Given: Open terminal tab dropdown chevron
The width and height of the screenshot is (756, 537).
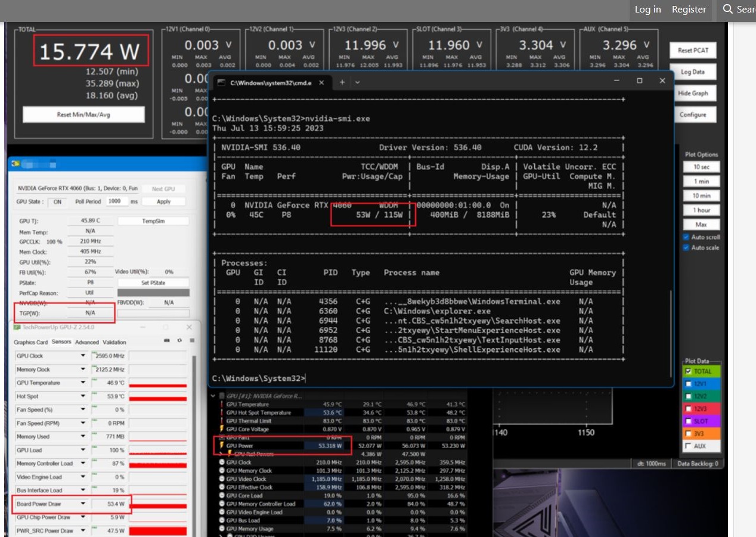Looking at the screenshot, I should coord(357,82).
